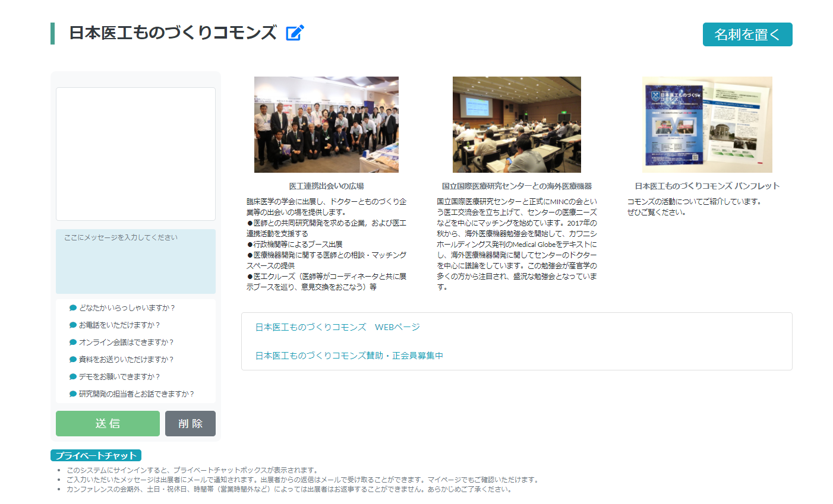Click the 医工連携出会いの広場 caption
The width and height of the screenshot is (833, 504).
(x=326, y=186)
